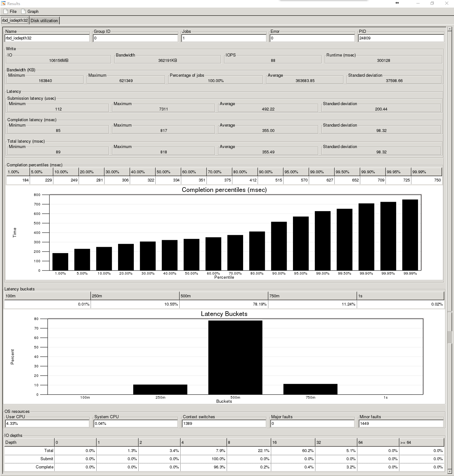Click the User CPU field 4.33%
The width and height of the screenshot is (454, 476).
point(47,424)
